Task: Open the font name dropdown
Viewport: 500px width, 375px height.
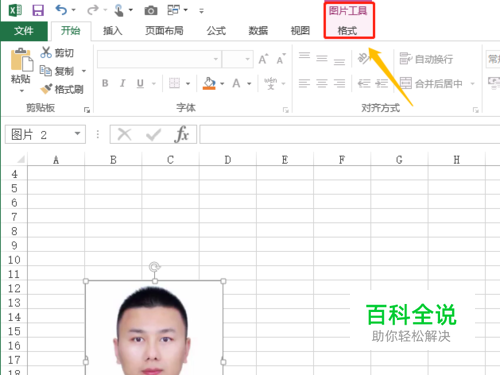Action: (x=216, y=59)
